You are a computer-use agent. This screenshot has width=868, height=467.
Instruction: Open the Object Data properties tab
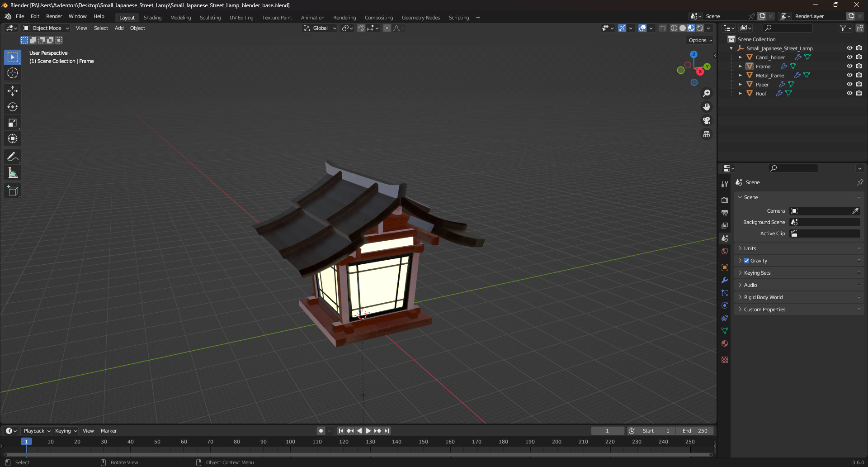(x=725, y=331)
